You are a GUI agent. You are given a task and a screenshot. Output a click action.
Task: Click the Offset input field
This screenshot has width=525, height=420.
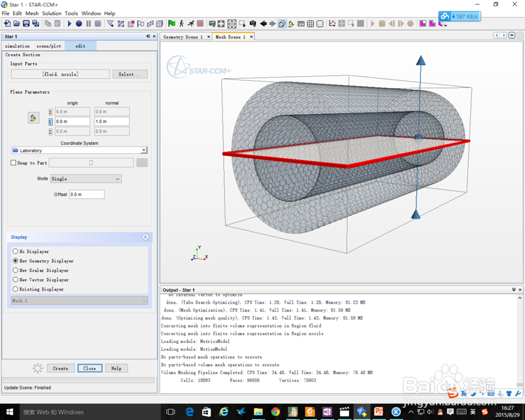point(87,194)
